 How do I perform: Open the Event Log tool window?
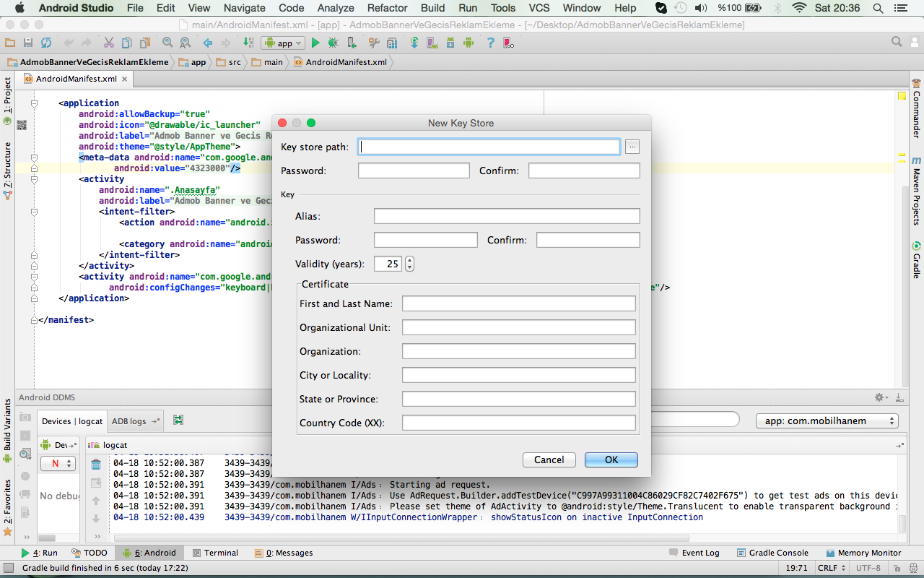tap(694, 553)
